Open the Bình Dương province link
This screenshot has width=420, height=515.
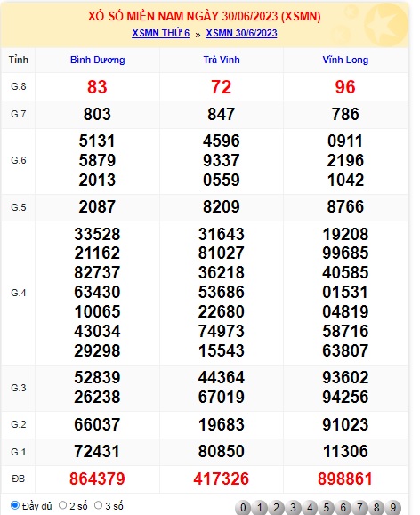coord(98,60)
